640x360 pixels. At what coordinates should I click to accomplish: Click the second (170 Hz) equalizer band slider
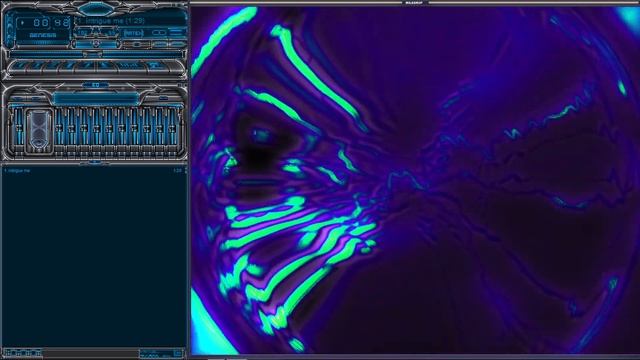click(x=71, y=127)
